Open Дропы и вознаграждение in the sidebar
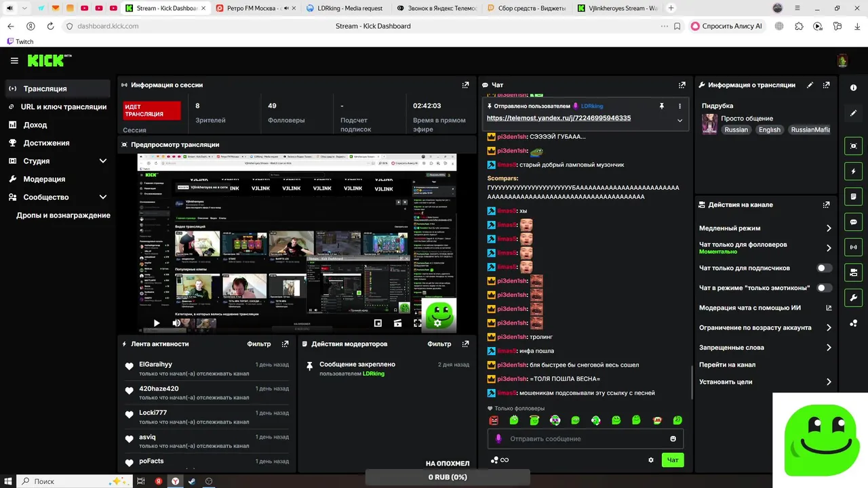The height and width of the screenshot is (488, 868). click(x=63, y=215)
